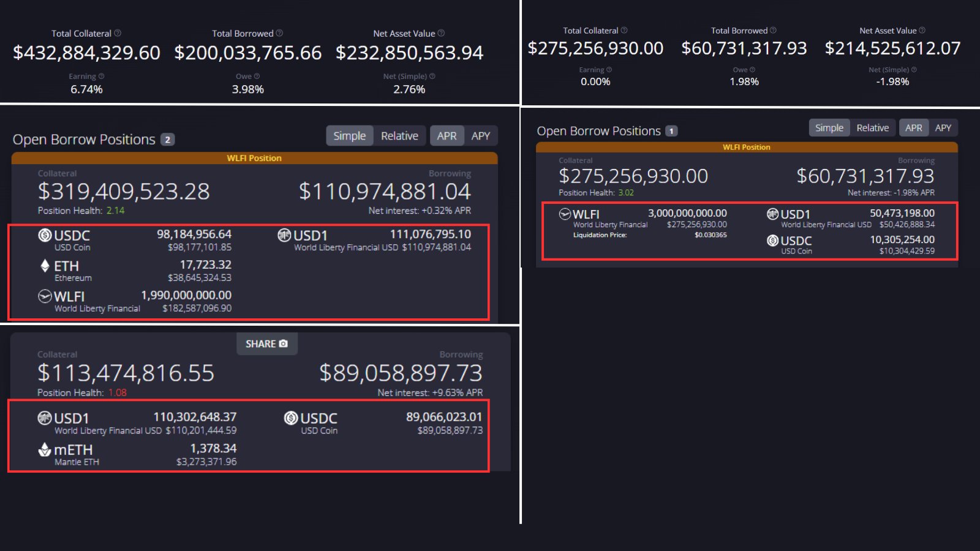
Task: Click help icon beside right Net (Simple)
Action: coord(914,70)
